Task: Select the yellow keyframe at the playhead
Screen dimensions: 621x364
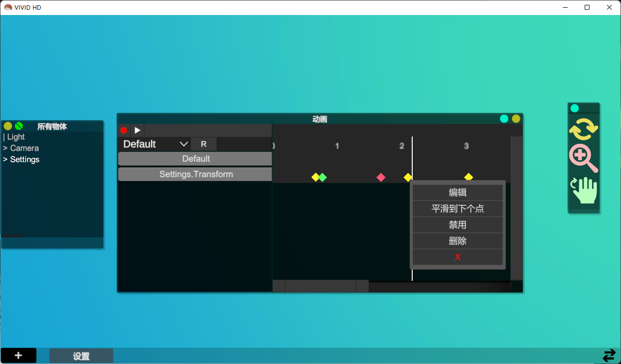Action: [408, 177]
